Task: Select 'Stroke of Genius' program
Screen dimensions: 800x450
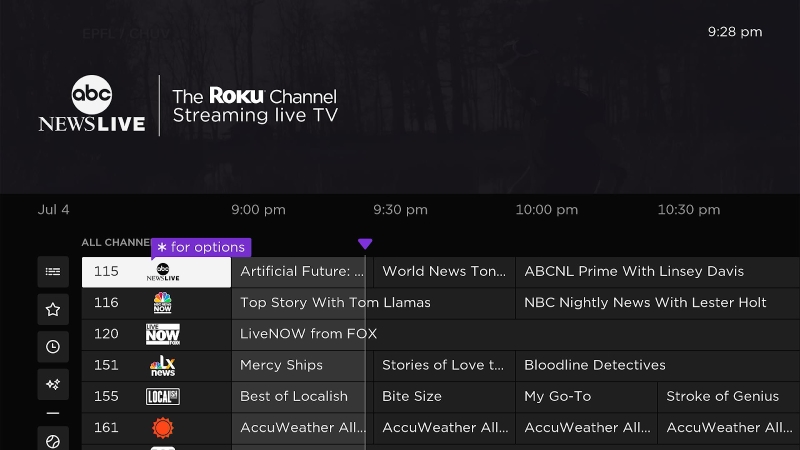Action: [x=729, y=396]
